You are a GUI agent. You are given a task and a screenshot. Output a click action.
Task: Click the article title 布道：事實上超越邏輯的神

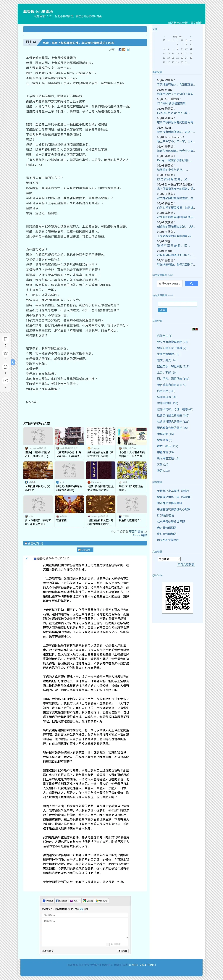pyautogui.click(x=78, y=43)
